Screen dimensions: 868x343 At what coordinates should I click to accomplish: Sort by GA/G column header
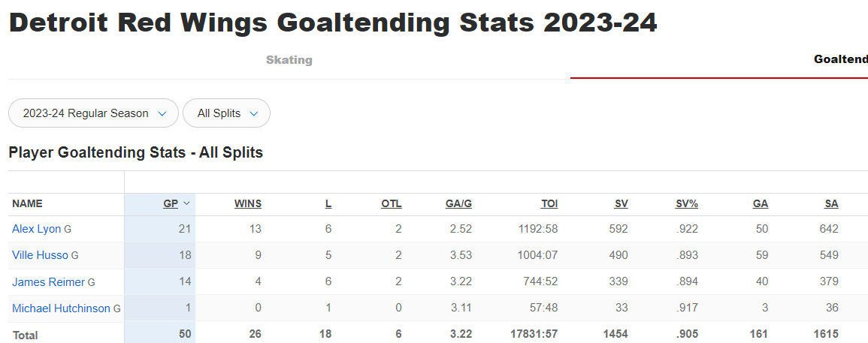[458, 204]
